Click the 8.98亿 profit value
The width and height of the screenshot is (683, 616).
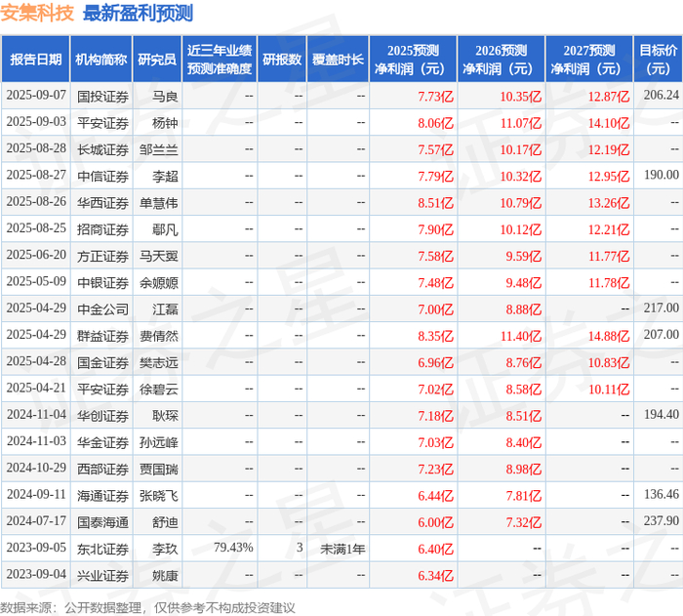[x=524, y=469]
